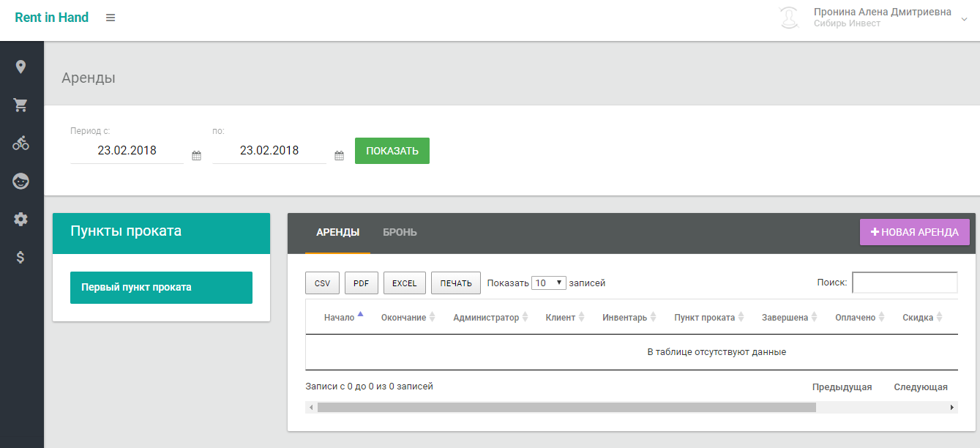Expand the user account dropdown chevron
Image resolution: width=980 pixels, height=448 pixels.
964,19
